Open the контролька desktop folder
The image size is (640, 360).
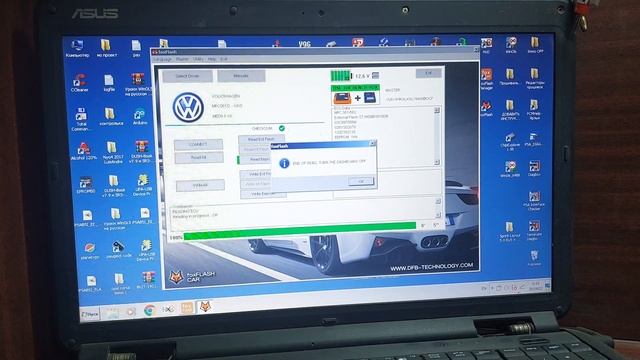[111, 117]
